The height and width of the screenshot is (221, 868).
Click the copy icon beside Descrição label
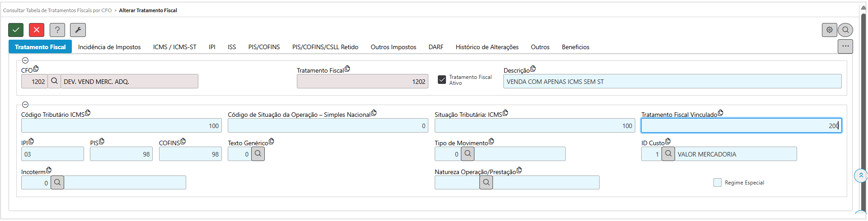[x=533, y=69]
